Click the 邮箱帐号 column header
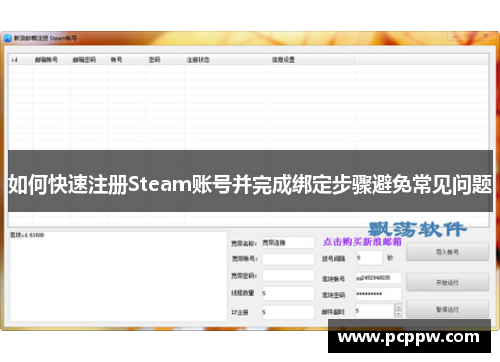Screen dimensions: 500x362 point(51,60)
